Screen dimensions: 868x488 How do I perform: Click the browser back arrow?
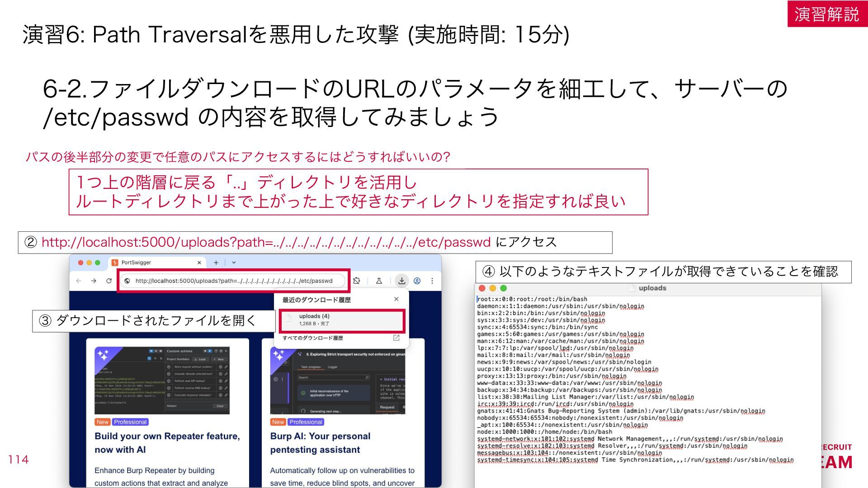(x=79, y=281)
